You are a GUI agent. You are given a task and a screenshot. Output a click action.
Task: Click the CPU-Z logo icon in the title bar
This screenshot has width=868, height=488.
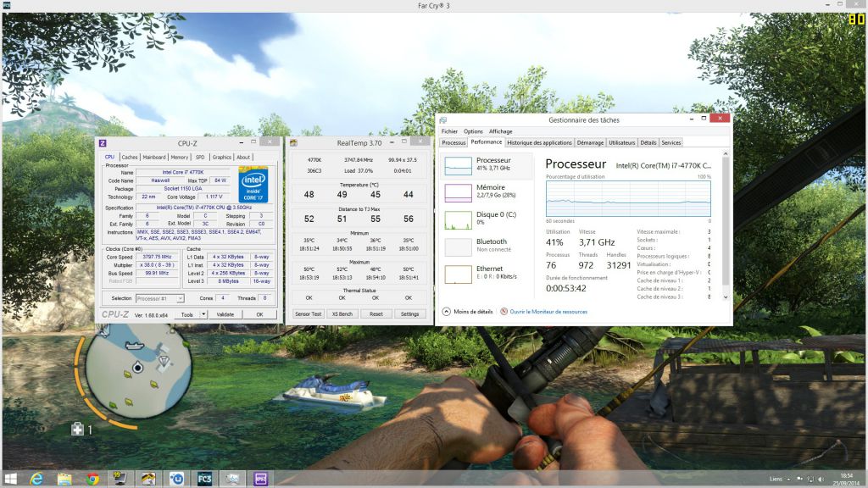103,142
